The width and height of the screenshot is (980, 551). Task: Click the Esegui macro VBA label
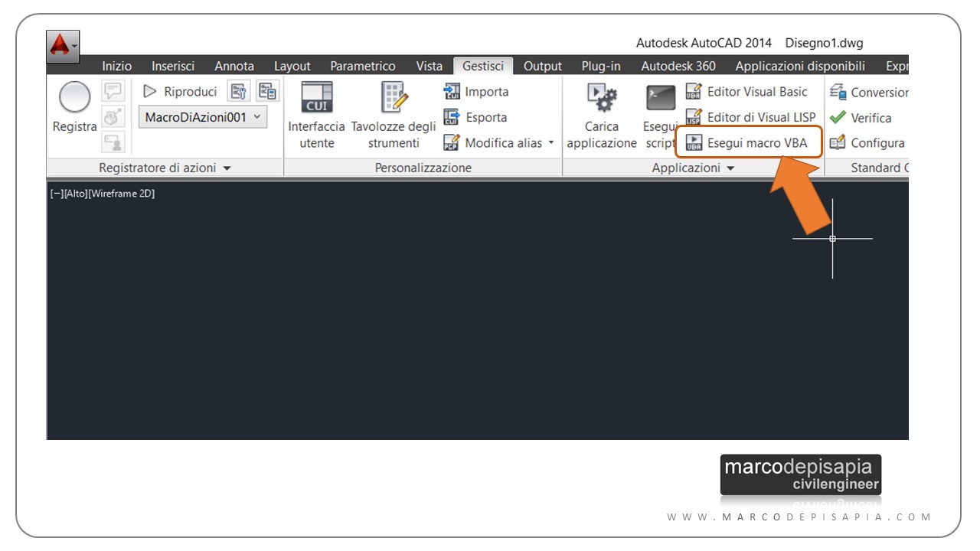tap(757, 142)
